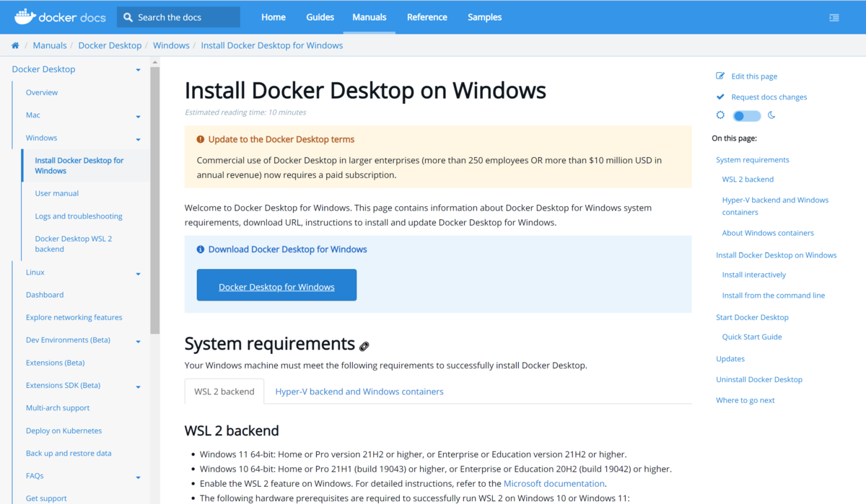Select the WSL 2 backend tab

pos(224,392)
